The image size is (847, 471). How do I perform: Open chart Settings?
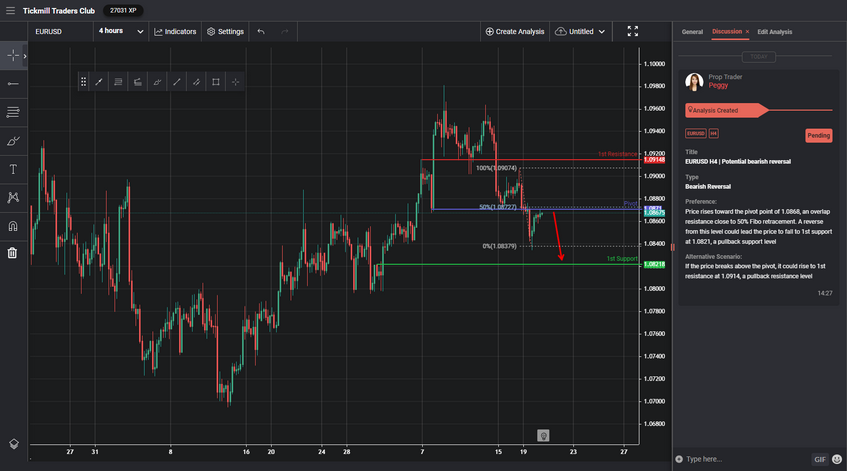225,32
